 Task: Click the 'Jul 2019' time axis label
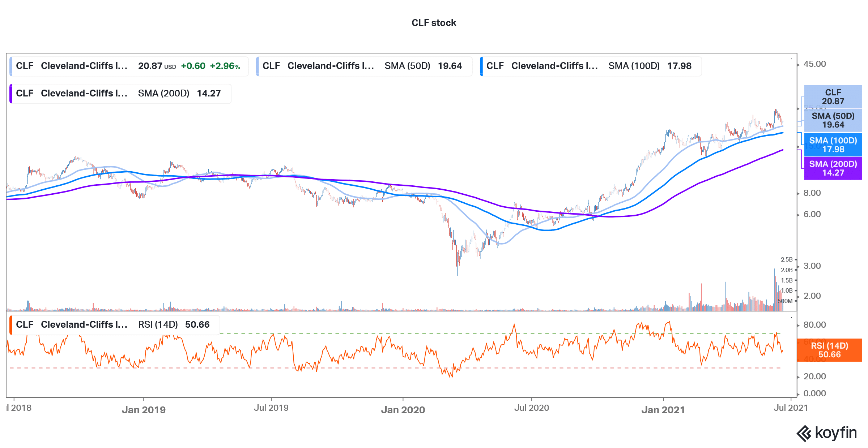click(x=271, y=408)
